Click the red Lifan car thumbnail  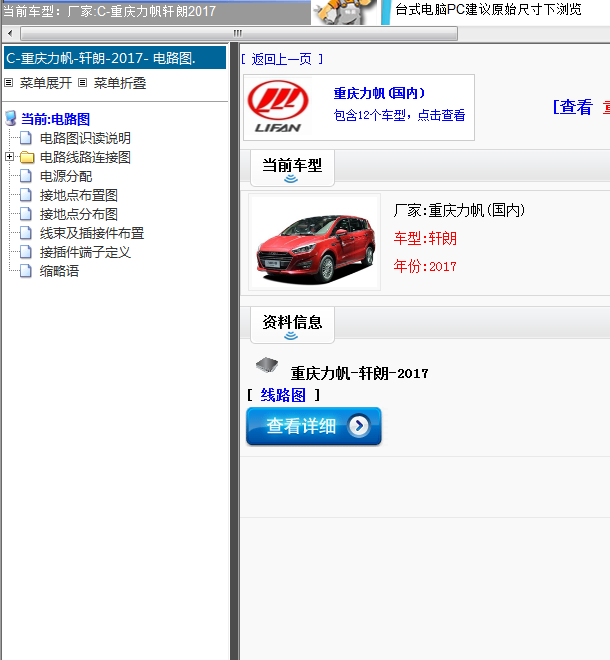(x=314, y=243)
